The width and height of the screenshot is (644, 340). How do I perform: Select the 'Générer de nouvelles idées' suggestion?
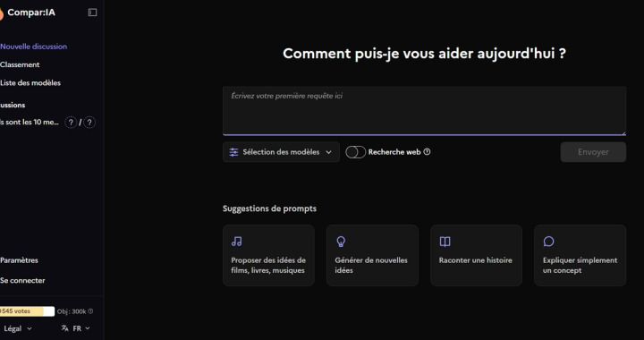372,255
